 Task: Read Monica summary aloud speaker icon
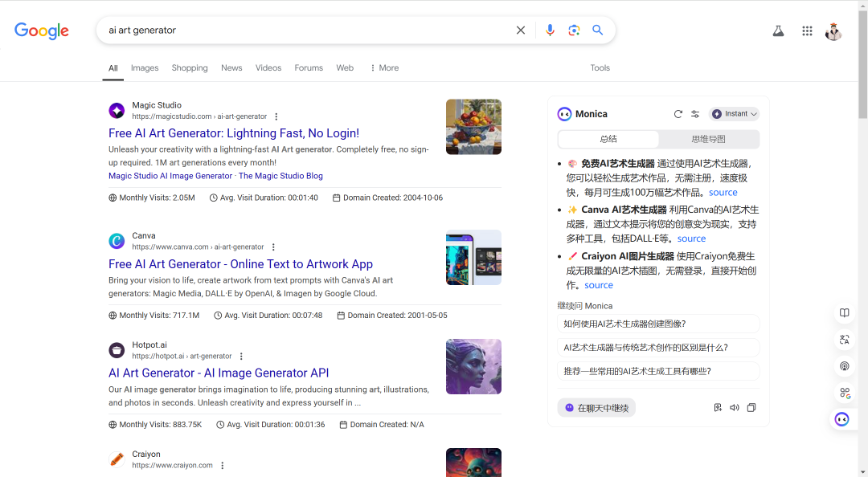coord(735,408)
